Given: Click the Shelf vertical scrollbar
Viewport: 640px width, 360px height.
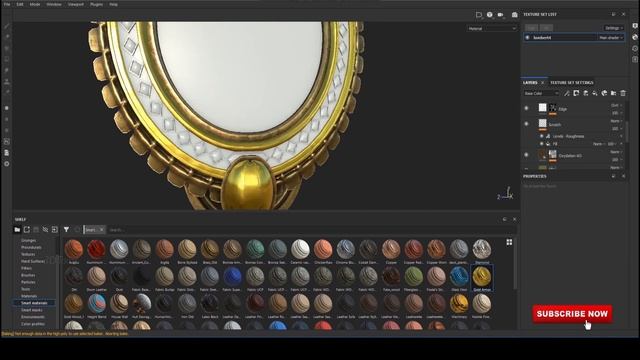Looking at the screenshot, I should pyautogui.click(x=515, y=264).
